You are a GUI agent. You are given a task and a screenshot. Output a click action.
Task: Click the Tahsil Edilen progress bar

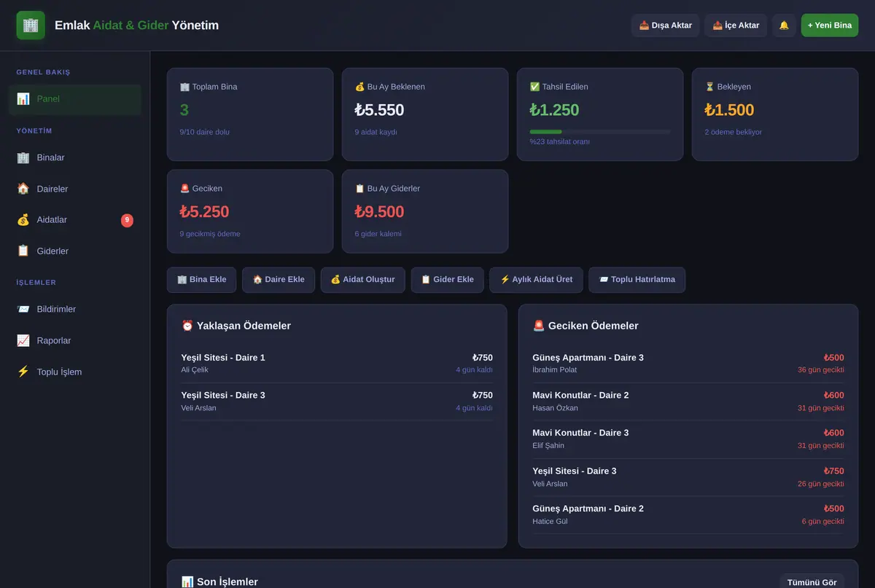point(600,132)
